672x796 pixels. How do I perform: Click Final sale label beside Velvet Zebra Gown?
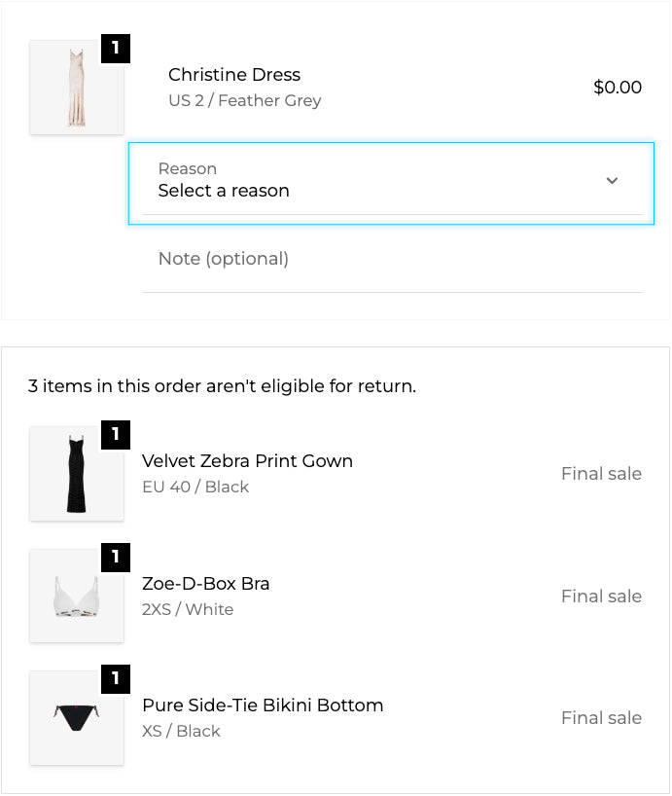601,474
